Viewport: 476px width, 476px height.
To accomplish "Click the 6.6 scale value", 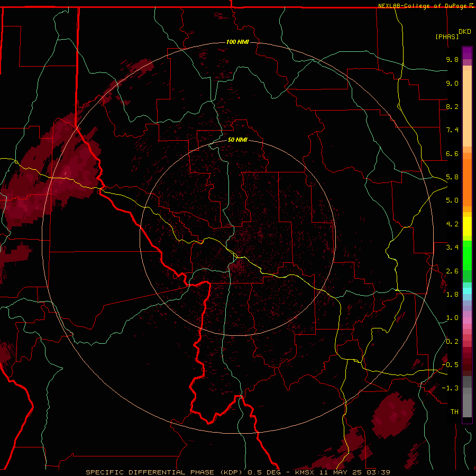I will tap(452, 153).
